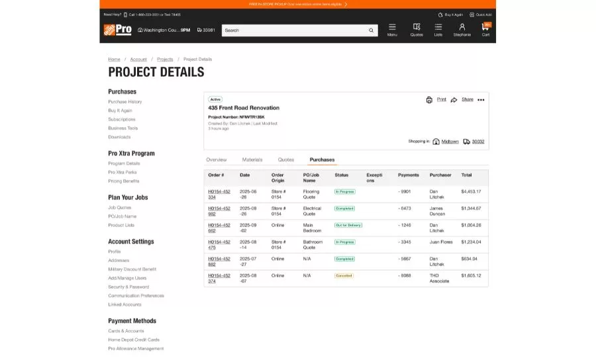Switch to the Materials tab
Screen dimensions: 596x364
(x=252, y=160)
